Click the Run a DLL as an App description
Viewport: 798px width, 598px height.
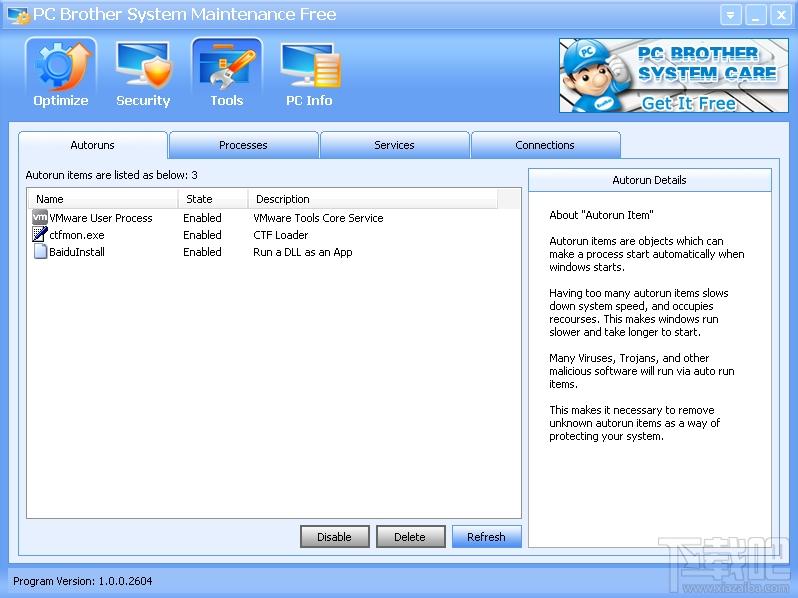[x=303, y=252]
